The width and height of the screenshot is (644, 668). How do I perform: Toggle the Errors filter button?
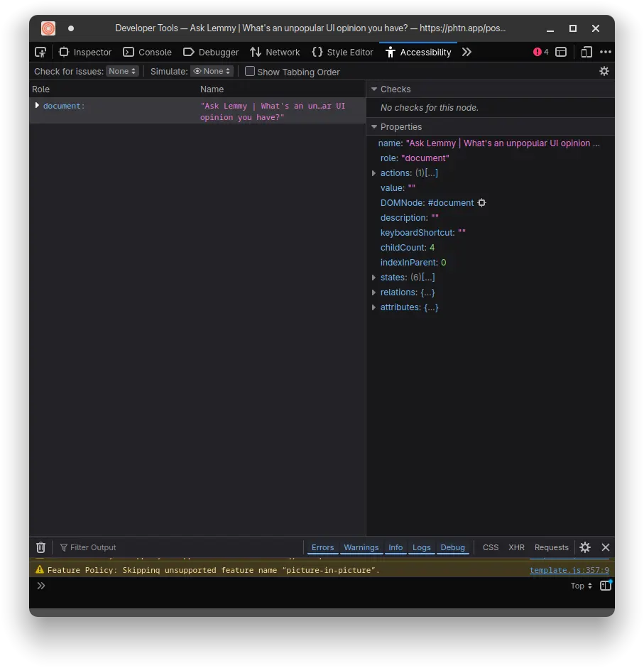click(x=322, y=547)
